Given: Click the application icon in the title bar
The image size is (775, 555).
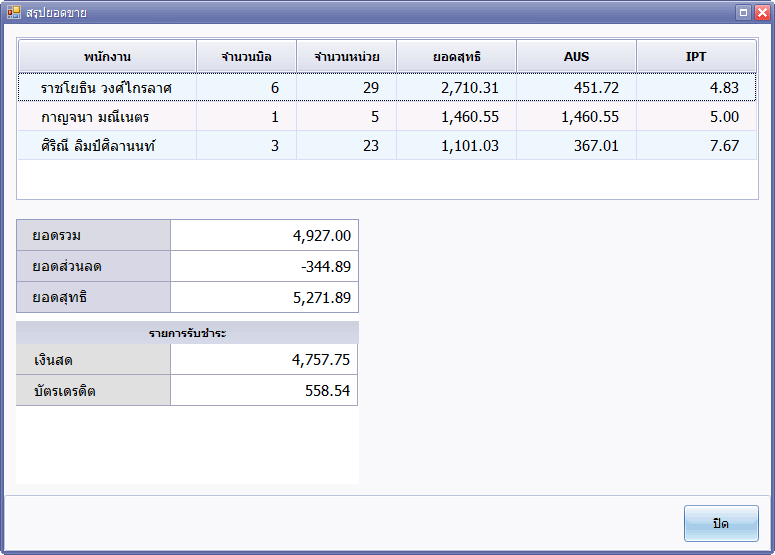Looking at the screenshot, I should 13,12.
